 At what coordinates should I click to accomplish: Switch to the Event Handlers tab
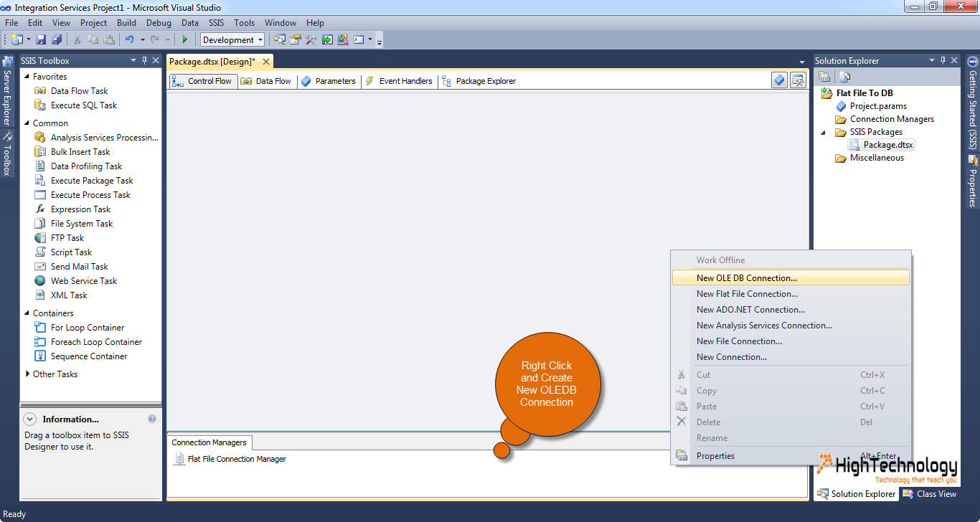tap(398, 81)
